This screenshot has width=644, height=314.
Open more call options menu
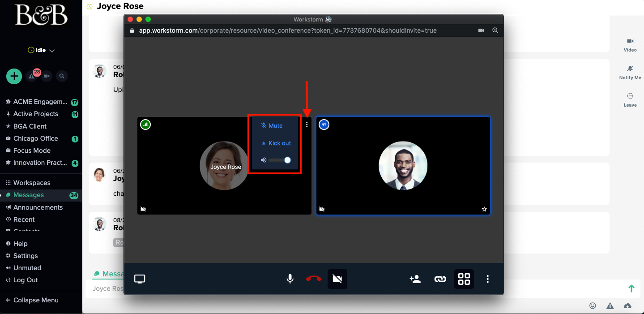tap(487, 279)
